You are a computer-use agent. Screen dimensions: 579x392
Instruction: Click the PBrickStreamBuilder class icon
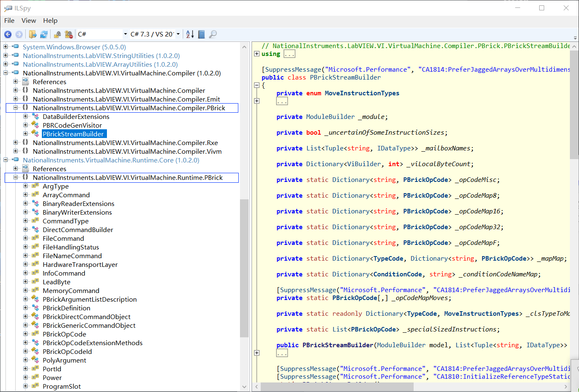pyautogui.click(x=35, y=133)
